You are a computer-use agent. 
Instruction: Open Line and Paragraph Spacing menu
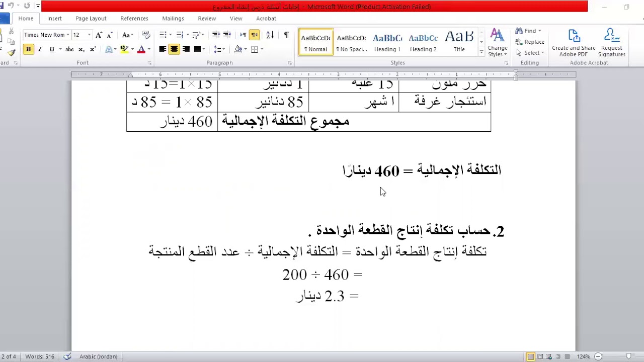click(x=219, y=49)
